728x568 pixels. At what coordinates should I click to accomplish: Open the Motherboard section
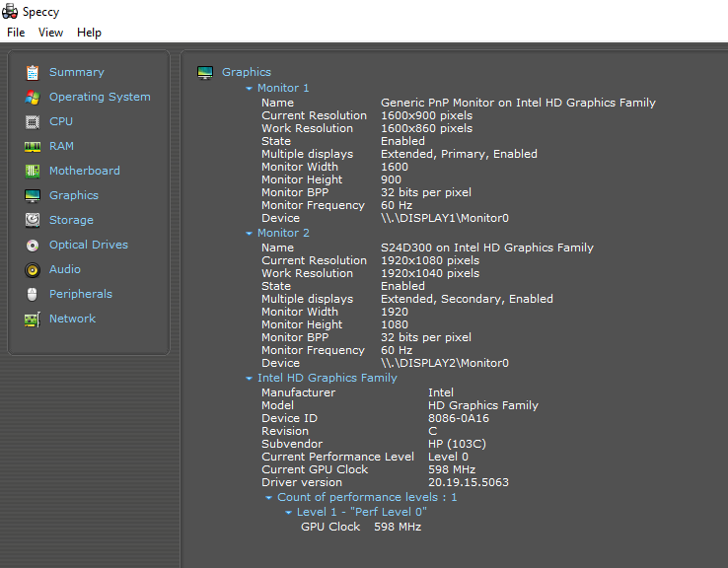pos(85,171)
